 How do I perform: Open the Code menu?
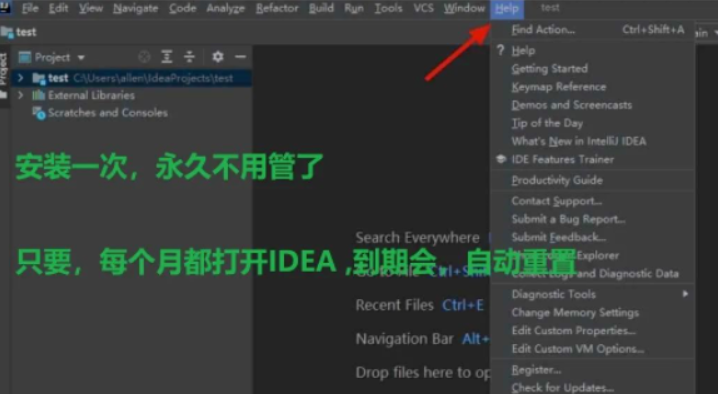(x=182, y=8)
